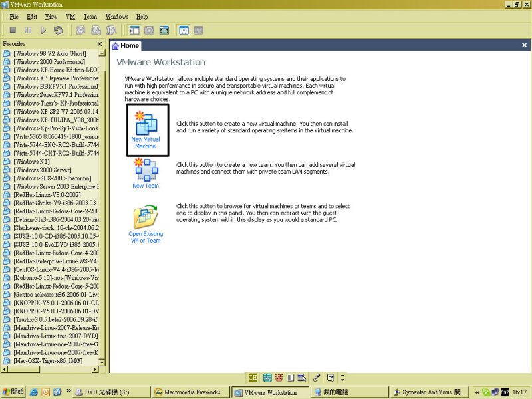The width and height of the screenshot is (532, 399).
Task: Click the CH language indicator on language bar
Action: click(253, 378)
